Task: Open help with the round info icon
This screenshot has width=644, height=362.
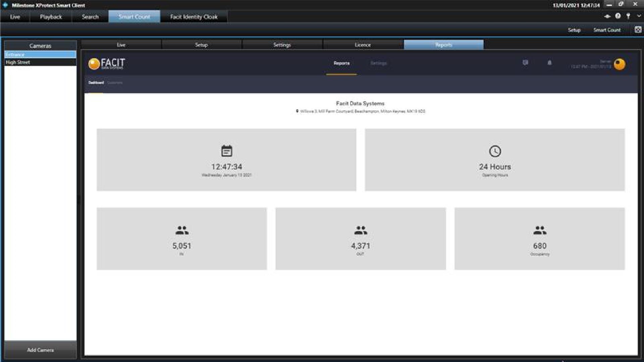Action: point(618,16)
